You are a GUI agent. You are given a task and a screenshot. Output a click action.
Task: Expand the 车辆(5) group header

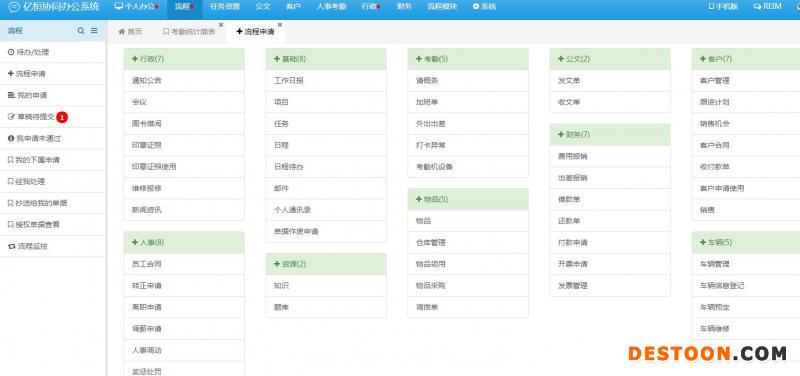tap(746, 242)
